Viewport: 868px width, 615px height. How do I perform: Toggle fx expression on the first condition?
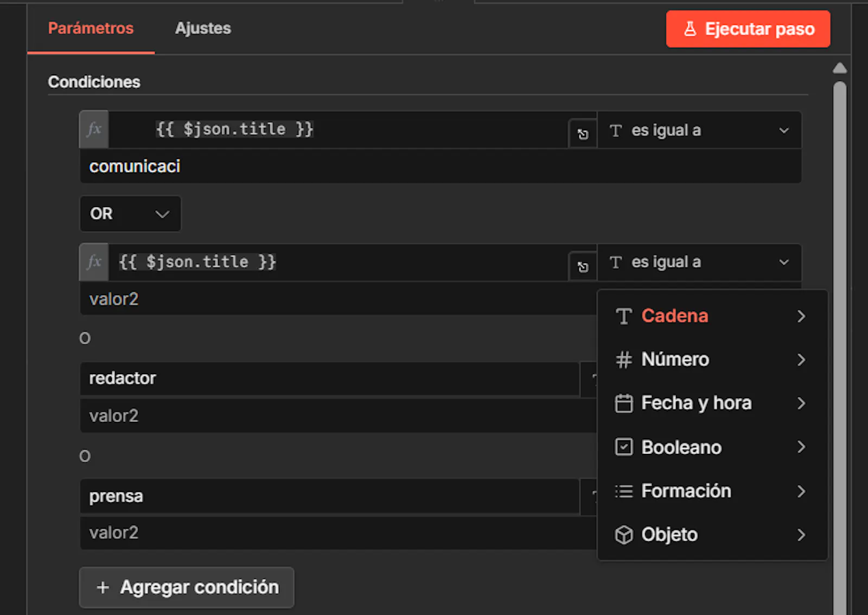click(94, 129)
